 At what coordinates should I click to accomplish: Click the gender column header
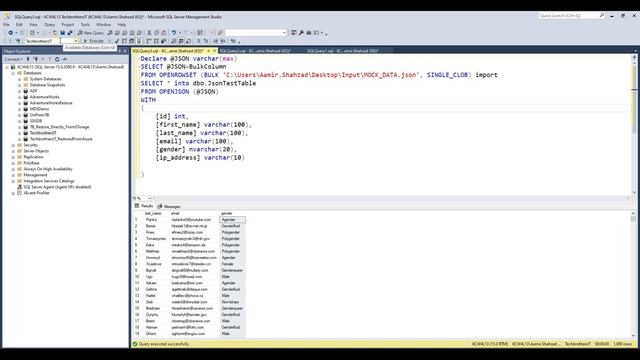click(233, 213)
